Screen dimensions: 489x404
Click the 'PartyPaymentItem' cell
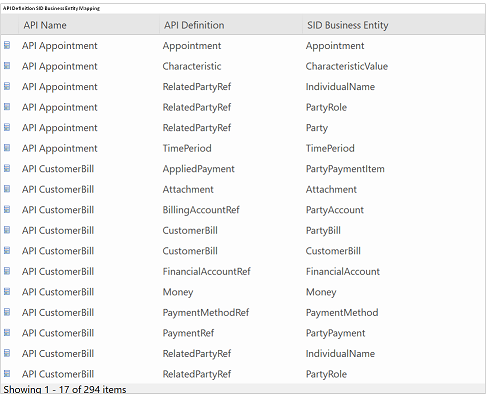pyautogui.click(x=345, y=169)
